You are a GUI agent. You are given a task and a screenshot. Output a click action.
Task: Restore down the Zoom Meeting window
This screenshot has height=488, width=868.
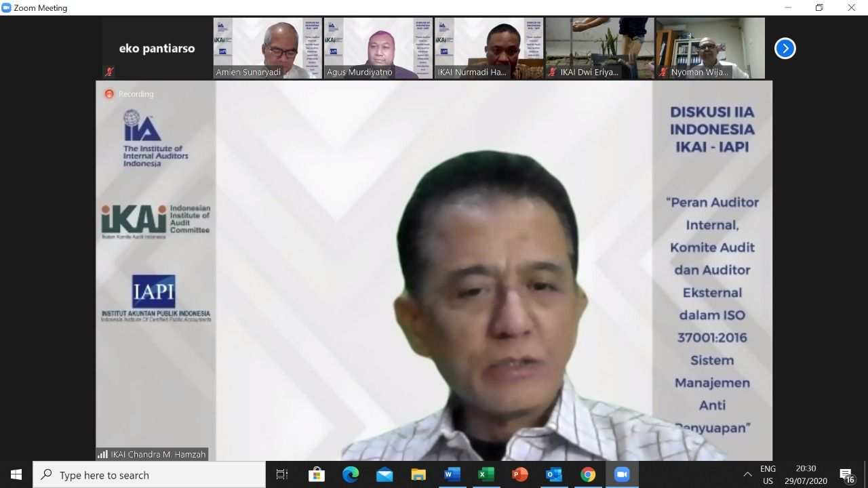[819, 7]
